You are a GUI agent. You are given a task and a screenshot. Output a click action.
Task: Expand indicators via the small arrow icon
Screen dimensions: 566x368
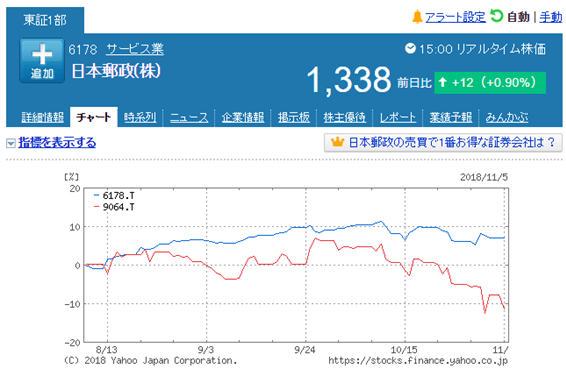coord(11,143)
